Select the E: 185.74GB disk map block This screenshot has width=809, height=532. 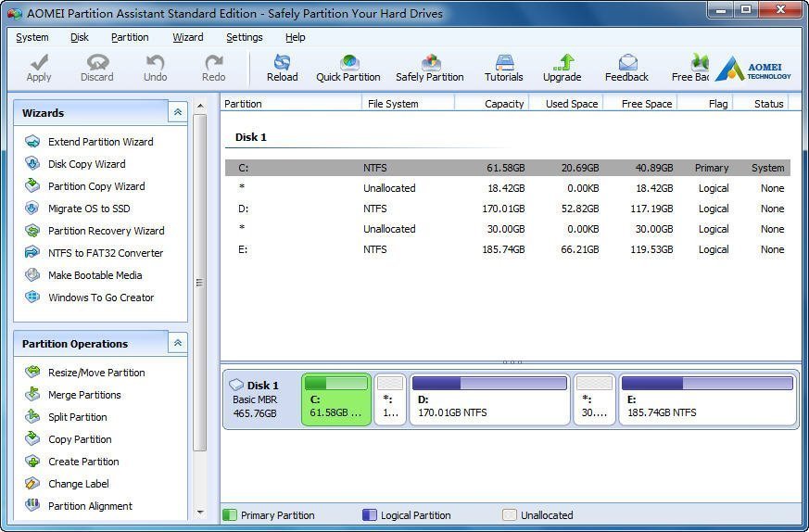point(707,399)
